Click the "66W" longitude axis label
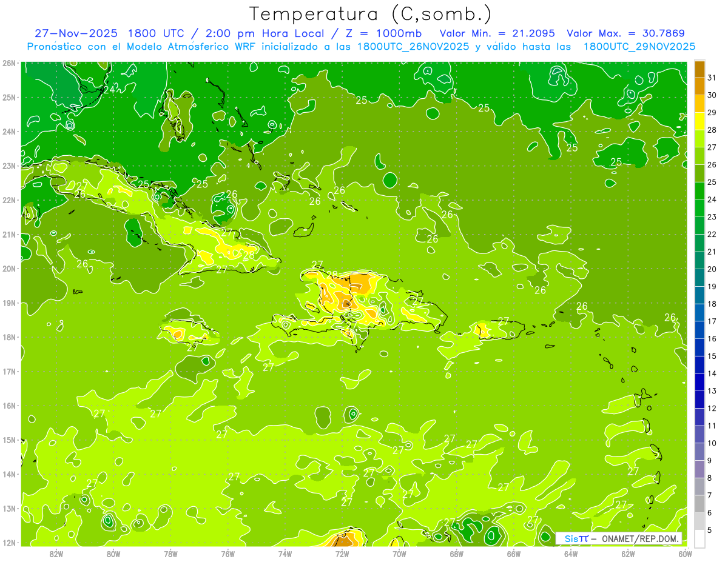The image size is (728, 562). pyautogui.click(x=514, y=554)
